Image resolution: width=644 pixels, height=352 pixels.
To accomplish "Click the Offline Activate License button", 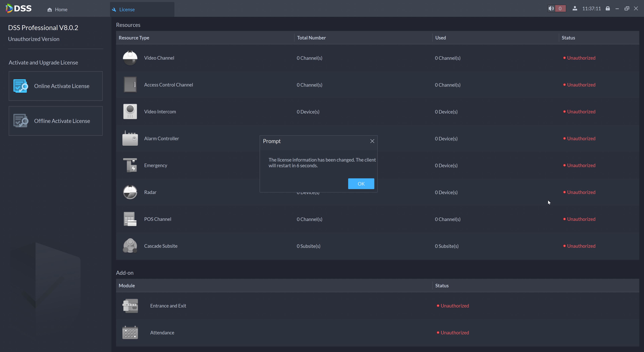I will tap(56, 121).
